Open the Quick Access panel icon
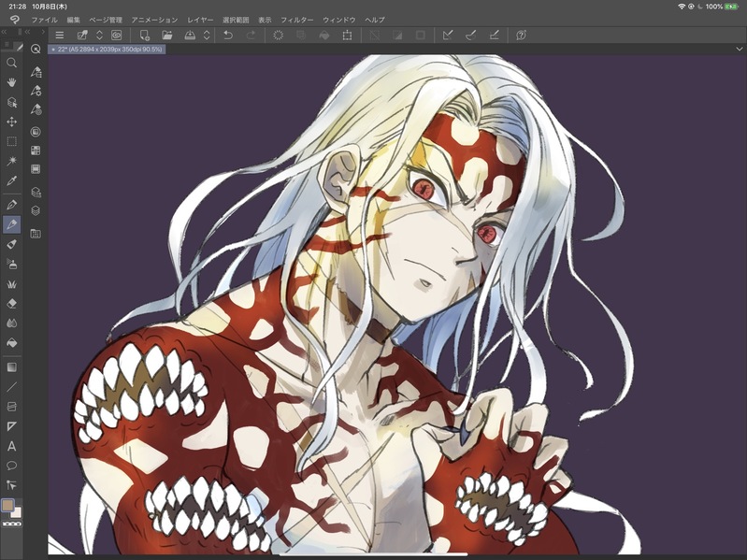This screenshot has width=747, height=560. click(36, 49)
